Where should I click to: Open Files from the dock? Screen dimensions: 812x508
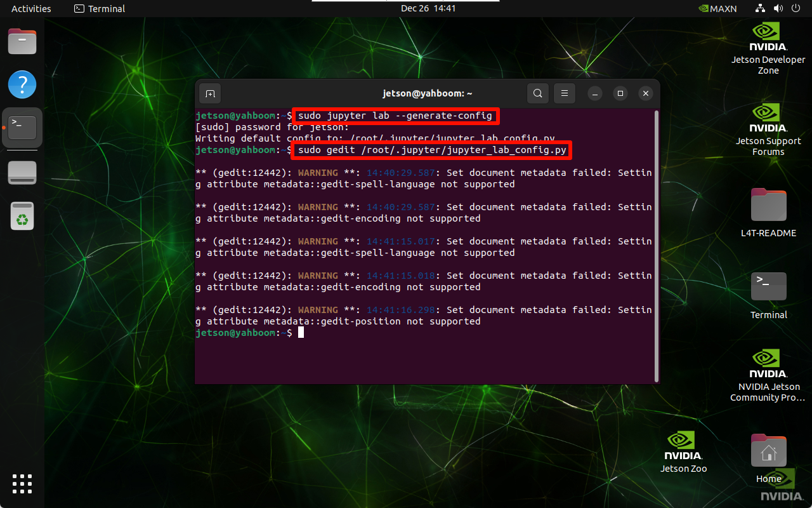(x=22, y=42)
